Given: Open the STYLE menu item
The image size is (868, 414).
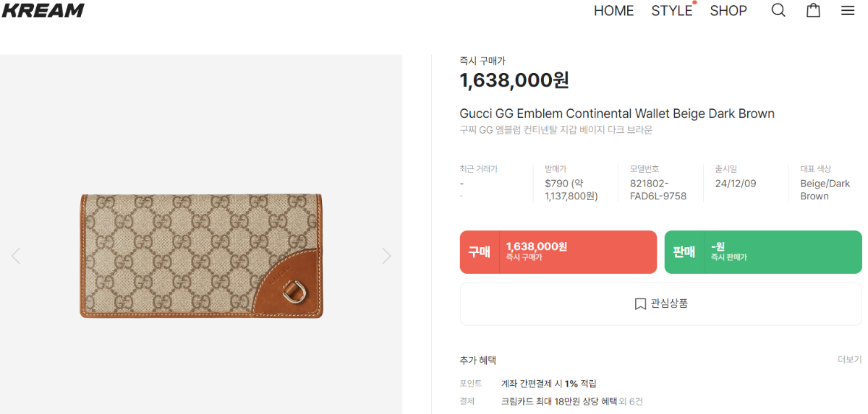Looking at the screenshot, I should click(x=671, y=11).
